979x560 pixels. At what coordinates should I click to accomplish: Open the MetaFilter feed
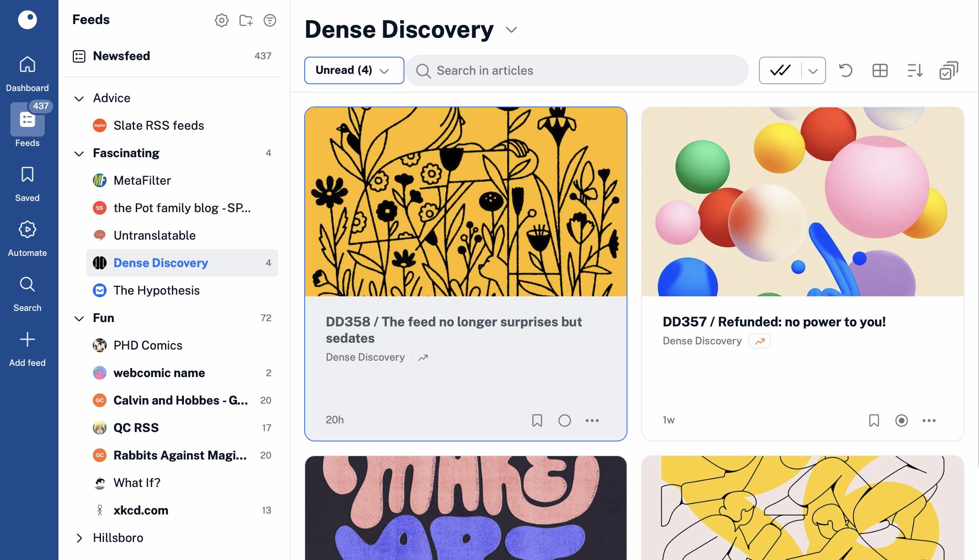pyautogui.click(x=142, y=180)
